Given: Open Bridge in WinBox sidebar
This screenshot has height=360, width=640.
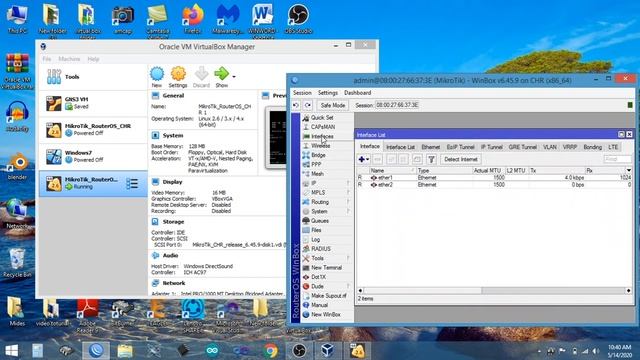Looking at the screenshot, I should pyautogui.click(x=318, y=155).
